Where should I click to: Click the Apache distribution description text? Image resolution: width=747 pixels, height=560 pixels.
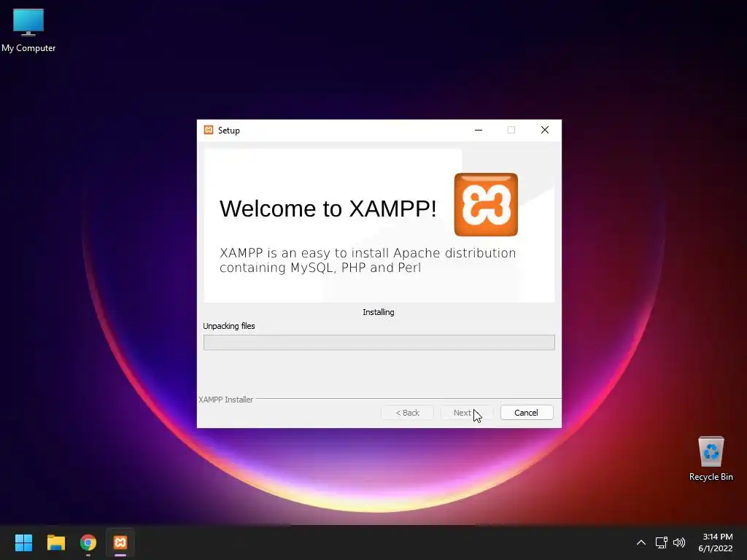point(368,260)
